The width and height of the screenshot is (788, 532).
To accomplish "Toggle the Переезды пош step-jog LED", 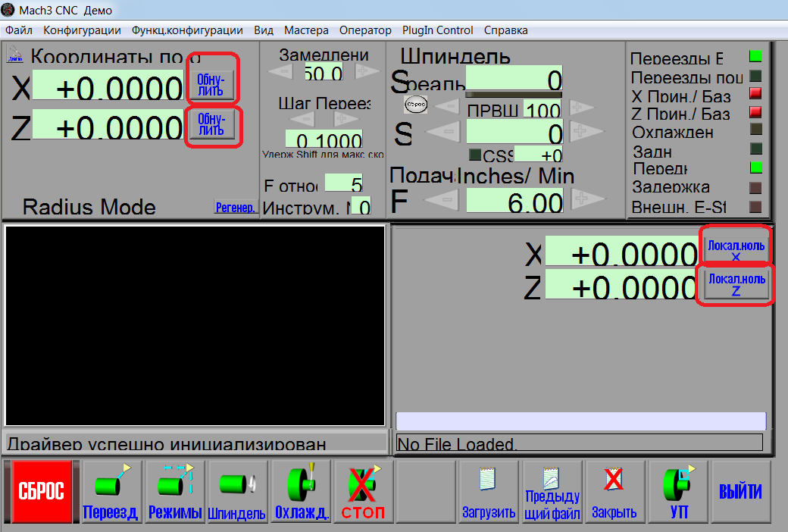I will (755, 76).
